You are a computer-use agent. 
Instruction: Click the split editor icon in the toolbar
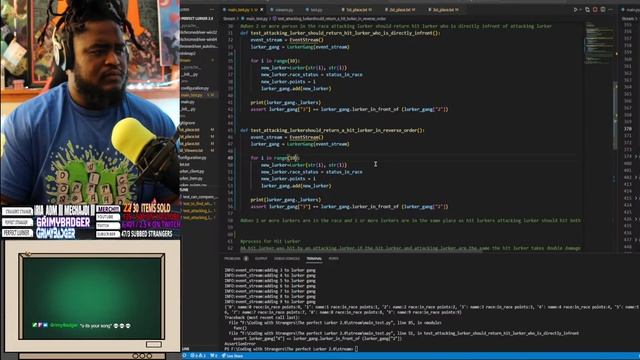[603, 9]
